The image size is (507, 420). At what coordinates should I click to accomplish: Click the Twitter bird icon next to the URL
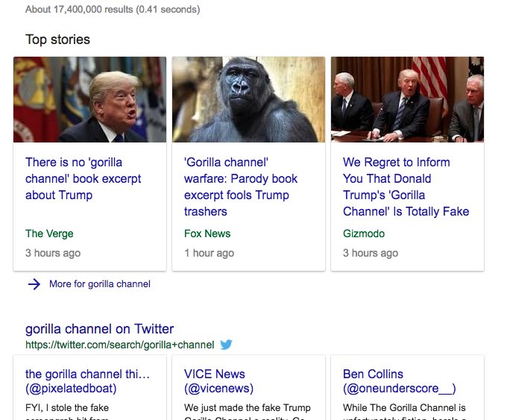pyautogui.click(x=226, y=345)
